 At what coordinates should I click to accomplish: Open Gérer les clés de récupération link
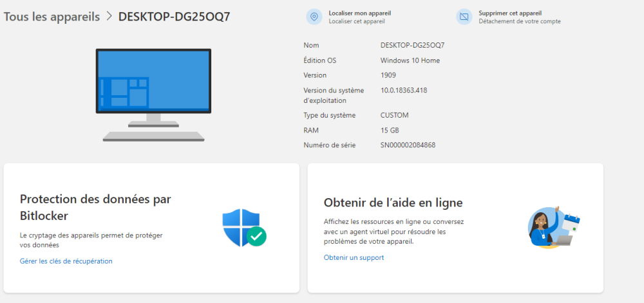66,261
